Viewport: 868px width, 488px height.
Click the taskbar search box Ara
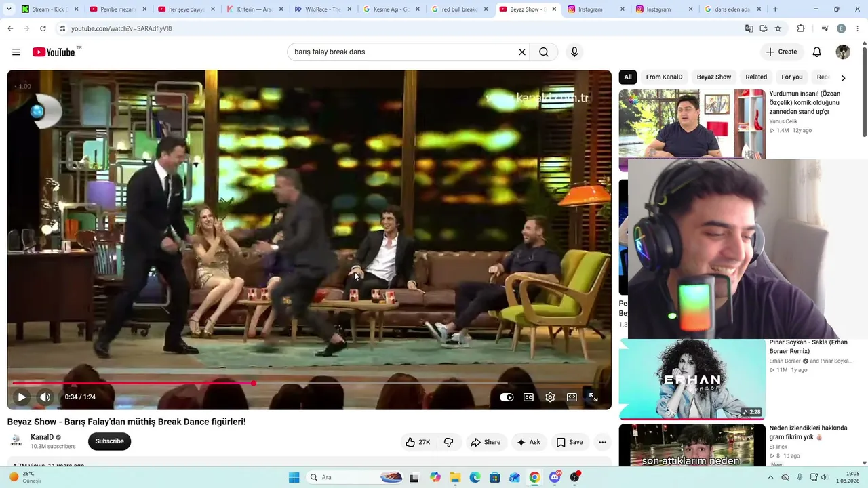[355, 477]
